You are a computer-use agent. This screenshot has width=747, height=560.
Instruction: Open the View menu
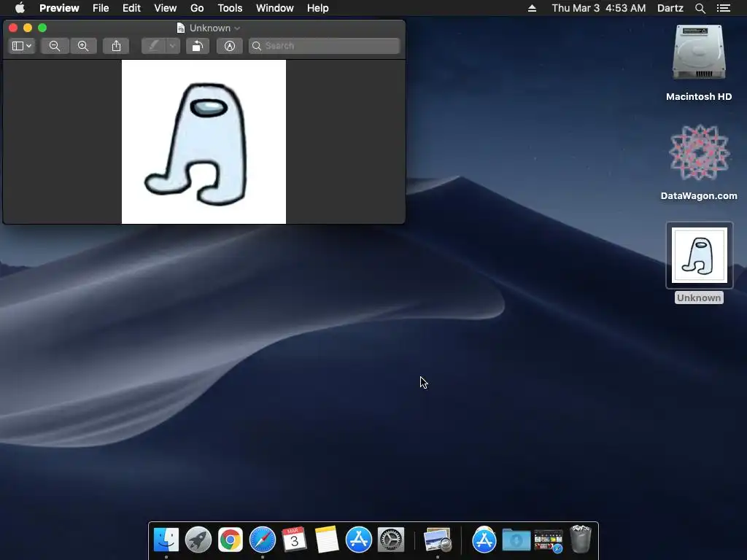[x=166, y=8]
